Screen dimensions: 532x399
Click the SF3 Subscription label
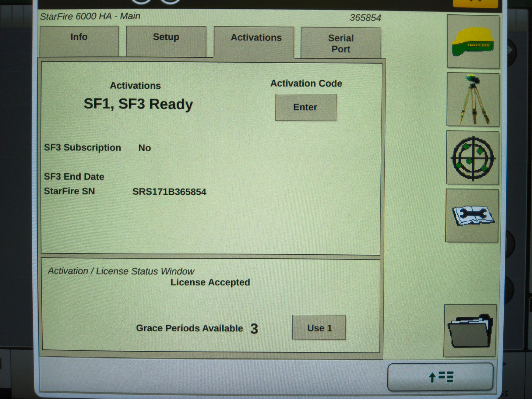[82, 148]
